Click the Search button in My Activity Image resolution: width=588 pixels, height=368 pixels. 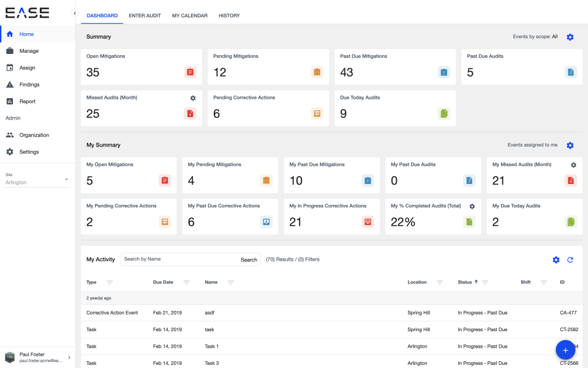pyautogui.click(x=249, y=259)
